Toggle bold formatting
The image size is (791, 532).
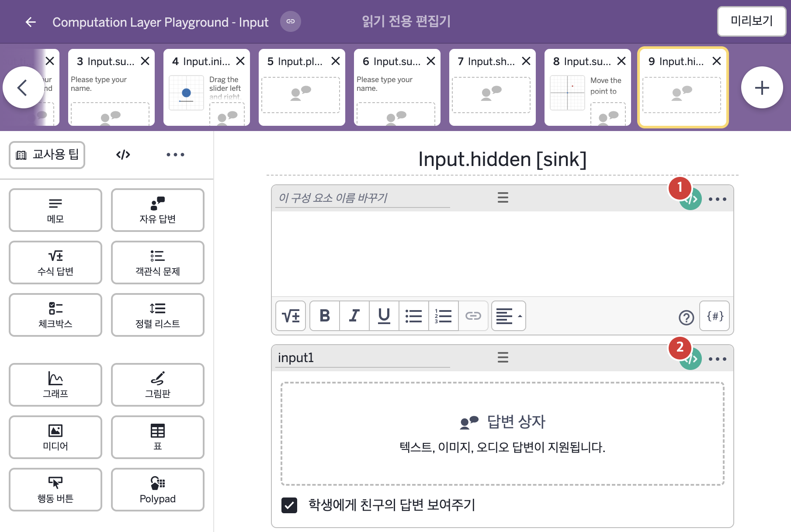click(325, 316)
